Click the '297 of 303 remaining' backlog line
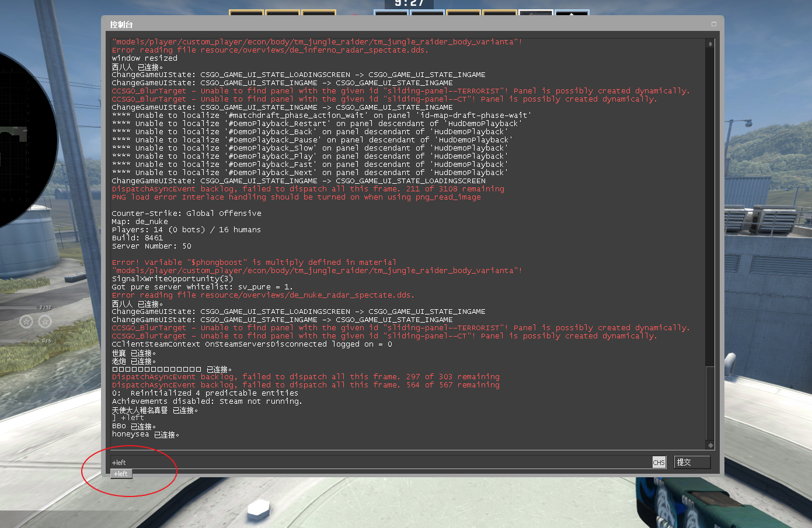 (306, 377)
